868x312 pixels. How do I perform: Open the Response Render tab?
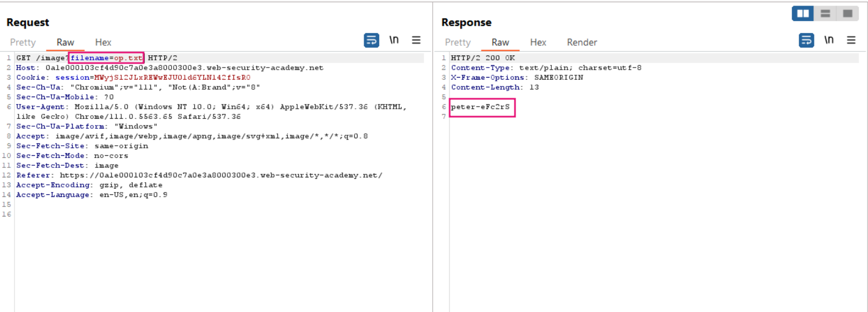(x=582, y=42)
